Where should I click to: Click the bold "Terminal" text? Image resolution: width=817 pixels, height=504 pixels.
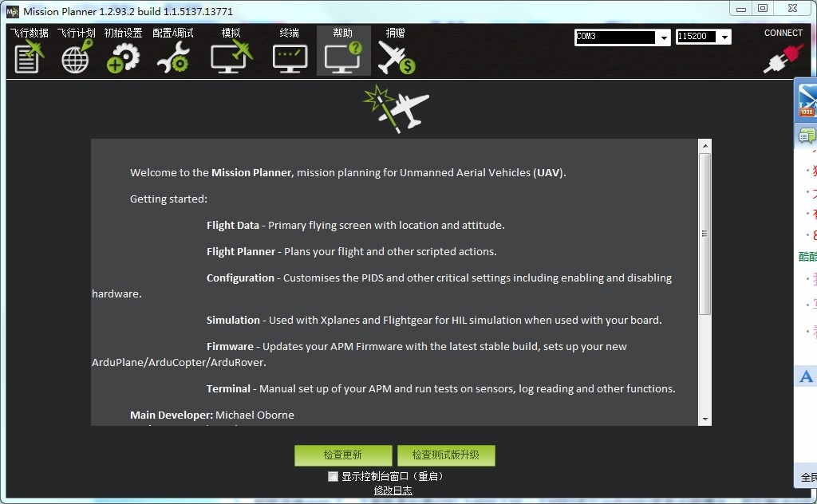(x=228, y=389)
